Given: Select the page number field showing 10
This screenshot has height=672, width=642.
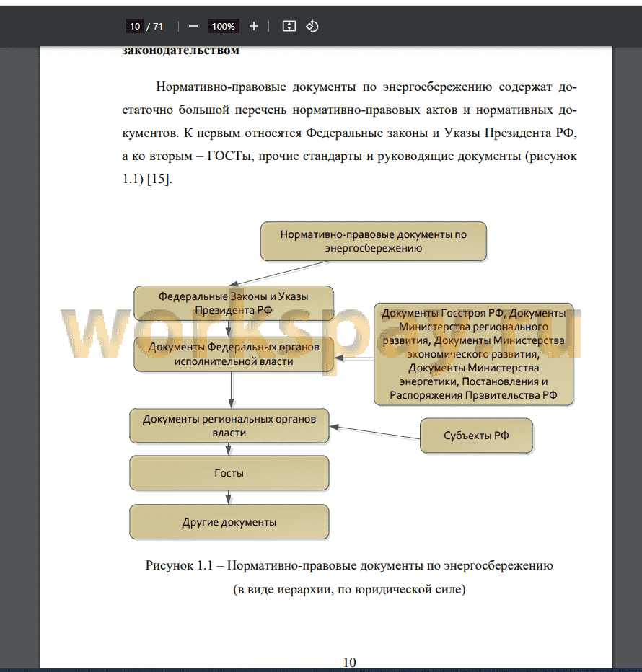Looking at the screenshot, I should [x=135, y=27].
